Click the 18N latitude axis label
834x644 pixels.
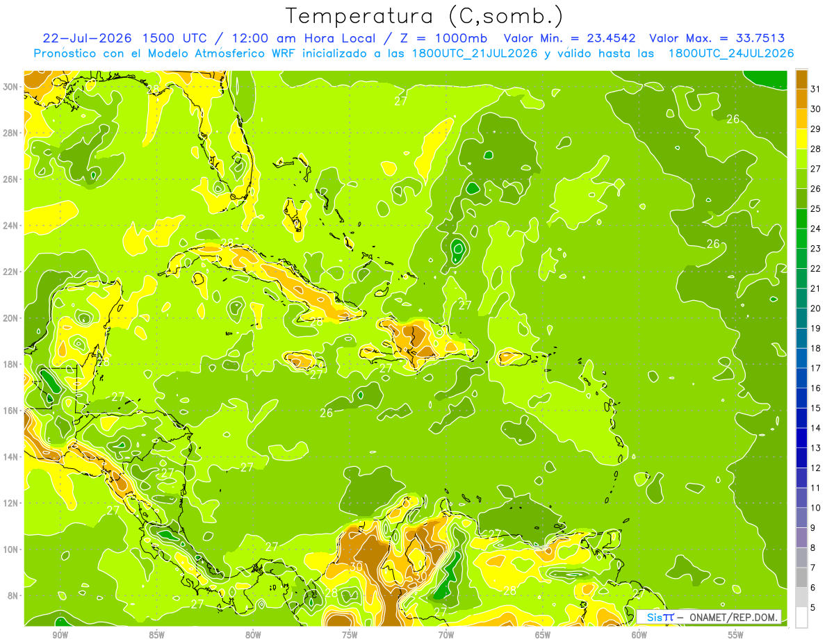11,364
